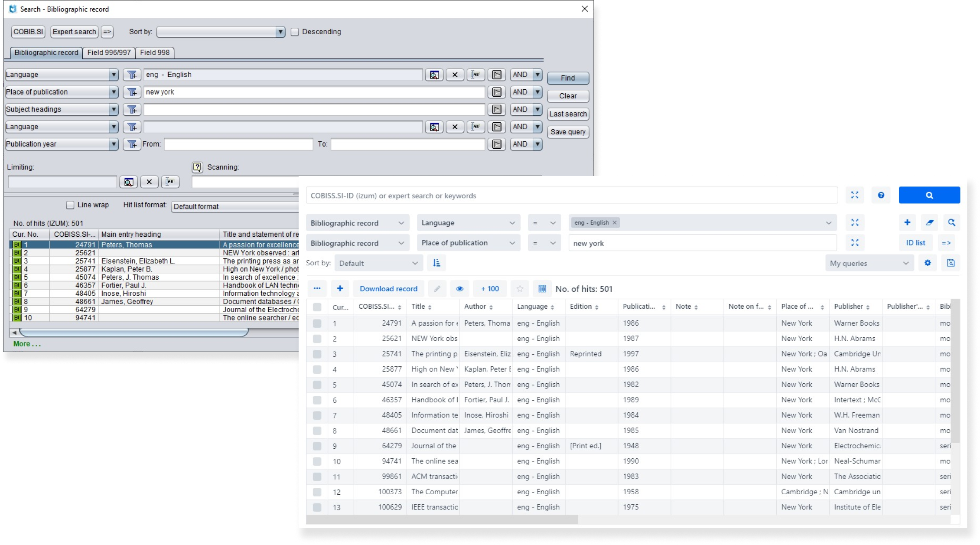The width and height of the screenshot is (980, 545).
Task: Click the eraser clear-query icon
Action: (x=929, y=222)
